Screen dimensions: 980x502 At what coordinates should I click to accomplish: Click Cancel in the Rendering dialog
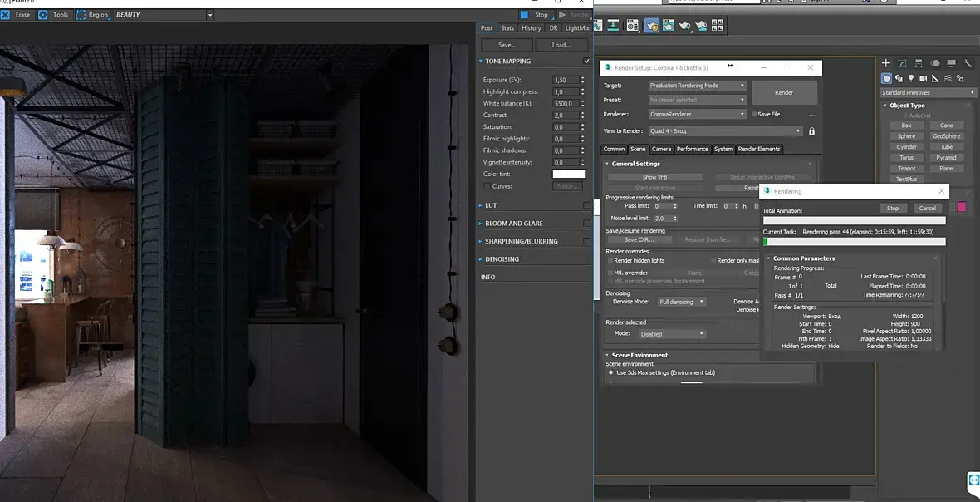[x=927, y=209]
